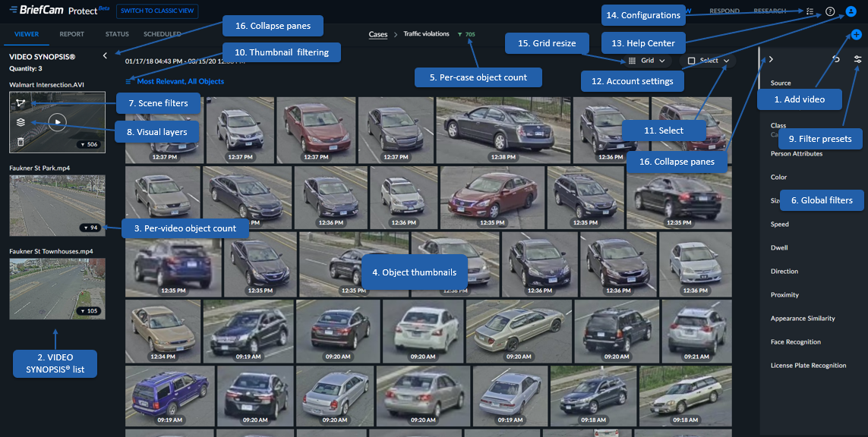Expand the Proximity filter

(784, 295)
